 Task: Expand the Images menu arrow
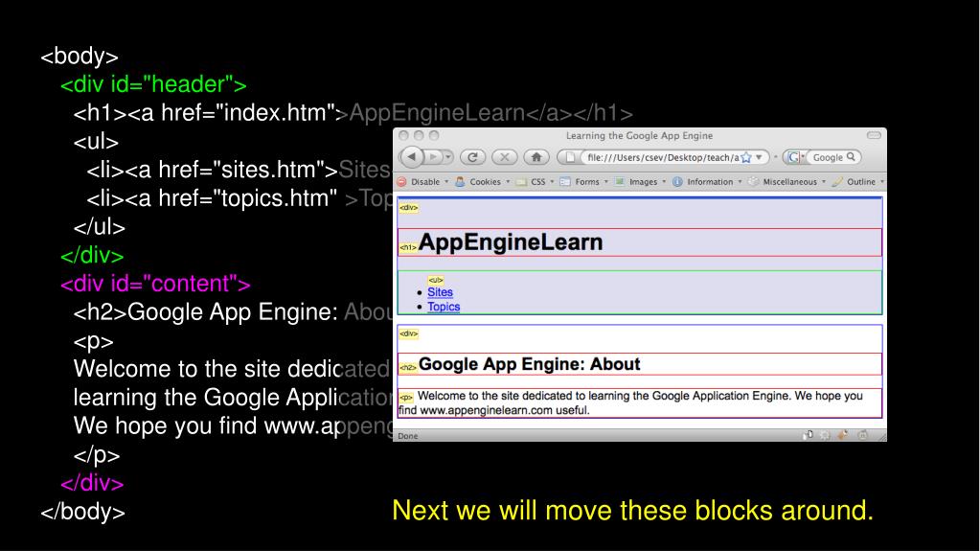(664, 181)
